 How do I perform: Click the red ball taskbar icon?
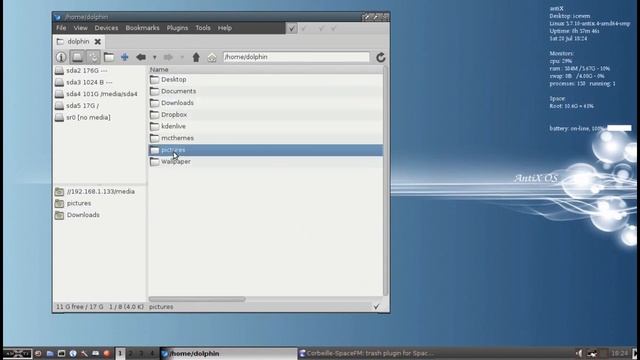click(x=107, y=353)
